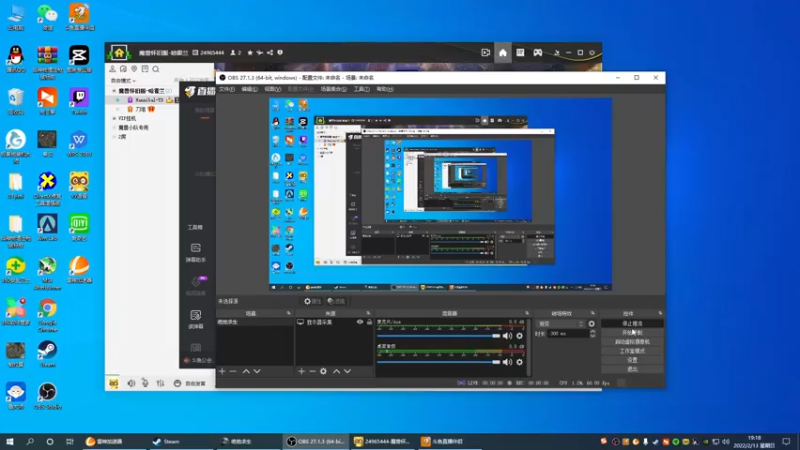The image size is (800, 450).
Task: Increase transition duration with stepper arrow
Action: (x=592, y=331)
